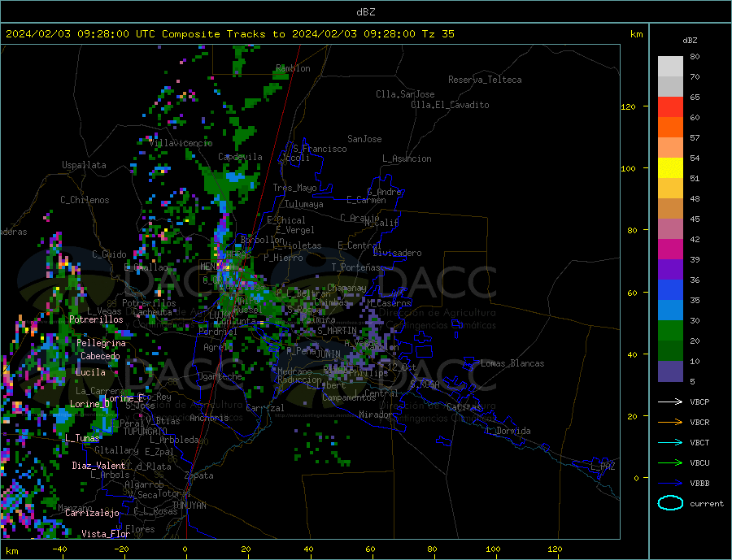Click the Divisadero map label
The height and width of the screenshot is (560, 732).
click(397, 253)
